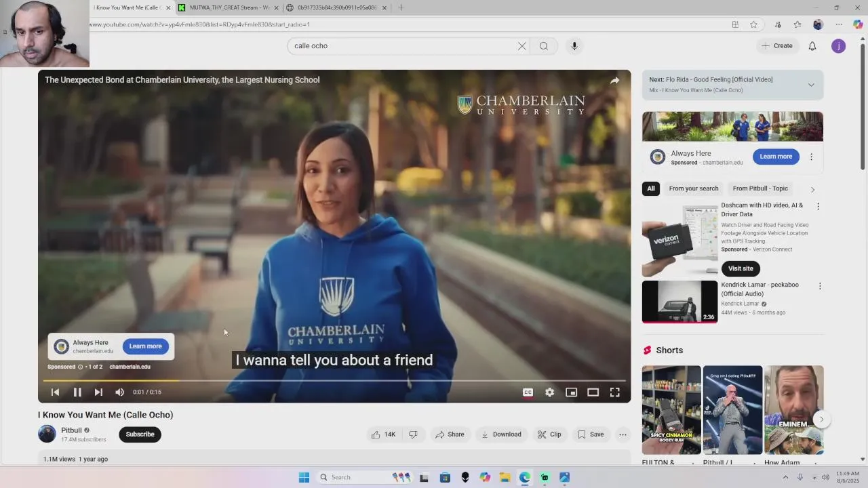Add page to browser favorites star
The height and width of the screenshot is (488, 868).
tap(753, 24)
